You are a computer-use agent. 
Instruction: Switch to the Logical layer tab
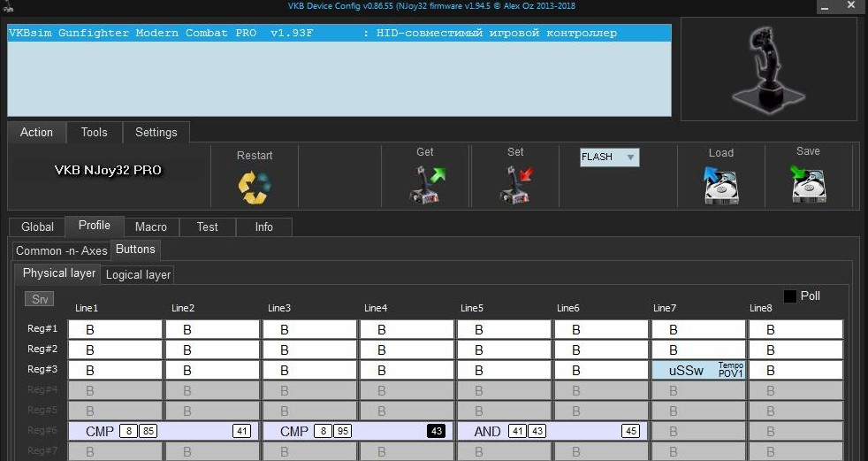click(139, 275)
